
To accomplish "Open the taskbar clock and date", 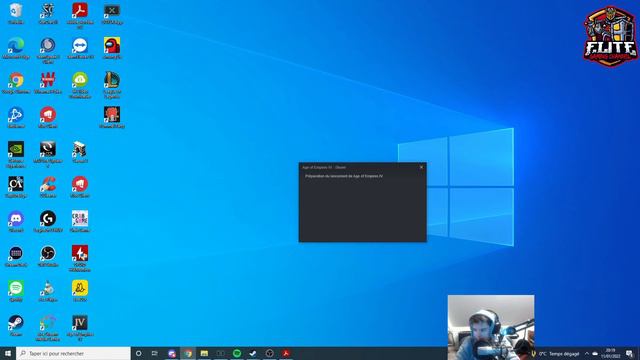I will click(x=610, y=353).
